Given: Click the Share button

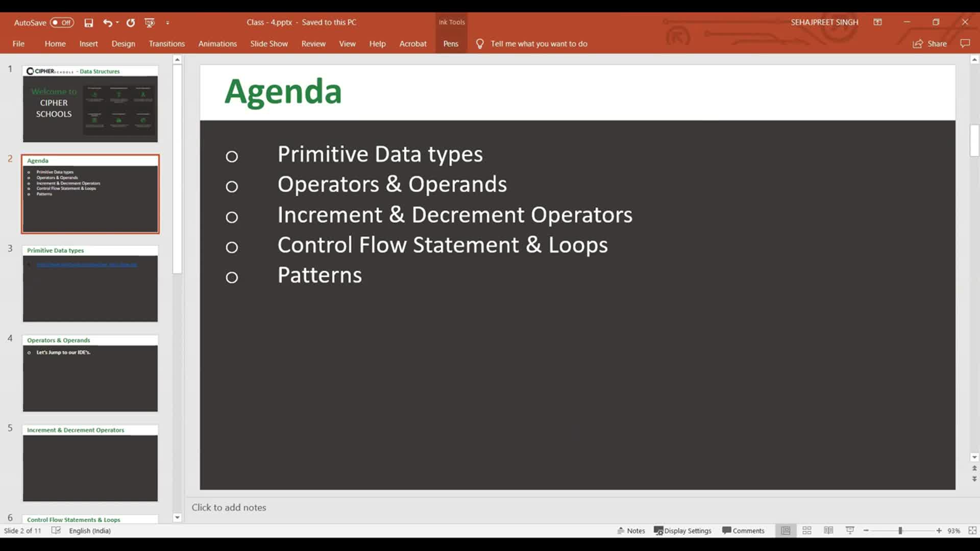Looking at the screenshot, I should pyautogui.click(x=930, y=44).
